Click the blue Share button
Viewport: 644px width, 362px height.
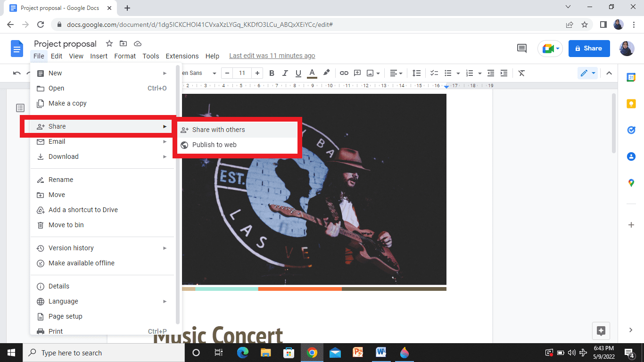589,48
